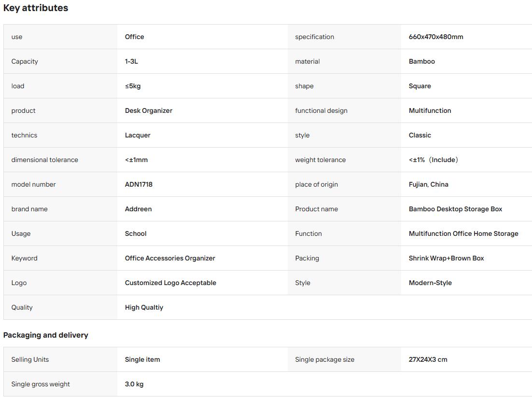The image size is (532, 410).
Task: Select the Single item selling units value
Action: pos(142,359)
